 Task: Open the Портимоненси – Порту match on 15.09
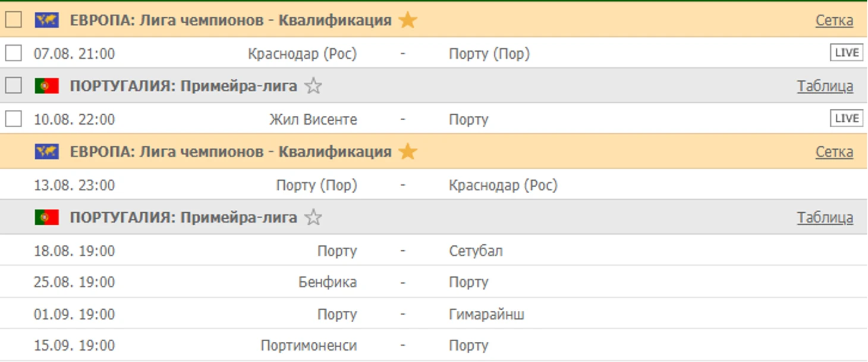tap(402, 345)
